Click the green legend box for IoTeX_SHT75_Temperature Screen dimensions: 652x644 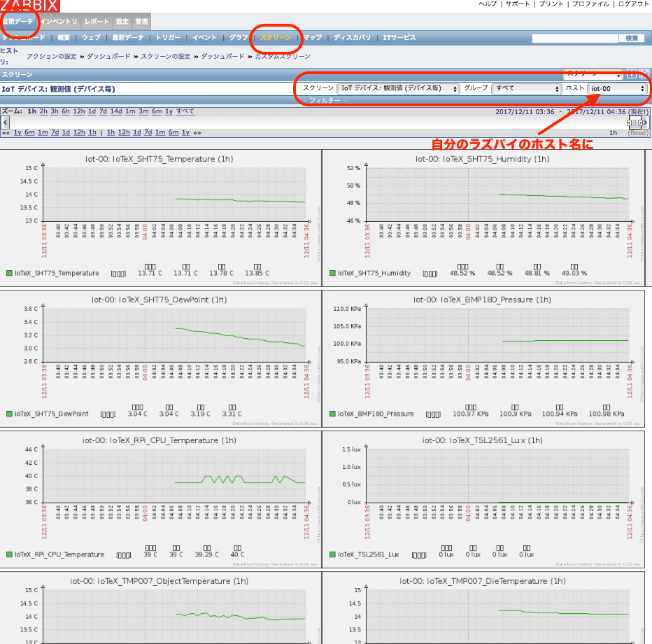(9, 273)
